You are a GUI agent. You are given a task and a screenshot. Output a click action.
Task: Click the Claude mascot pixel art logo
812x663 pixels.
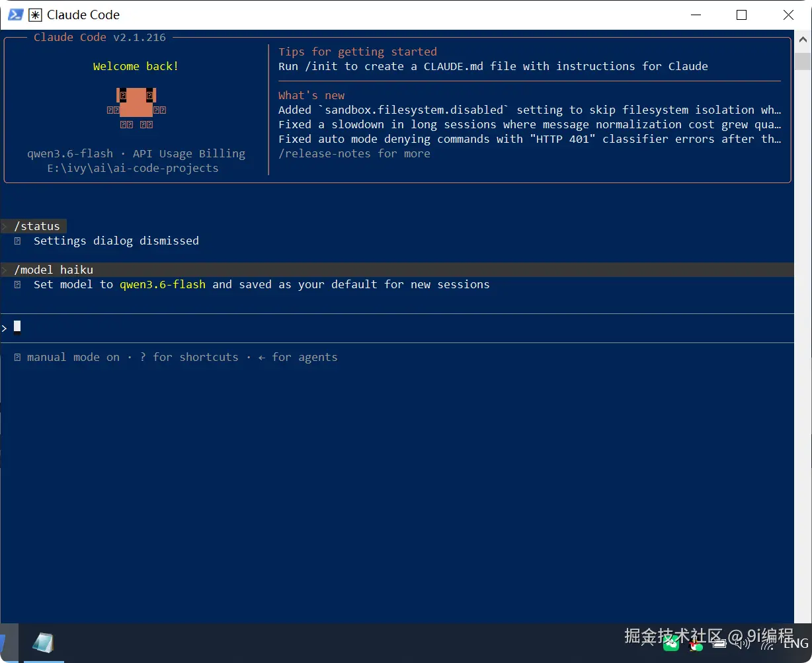[x=136, y=108]
